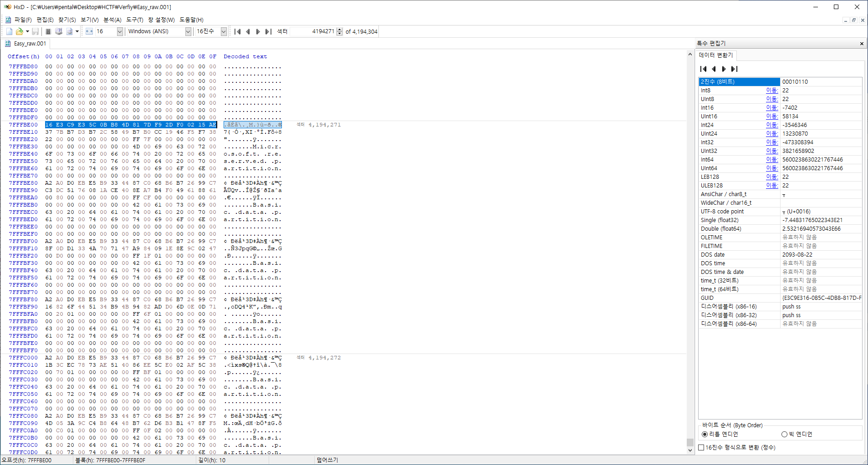Click the Open file folder icon

click(19, 31)
